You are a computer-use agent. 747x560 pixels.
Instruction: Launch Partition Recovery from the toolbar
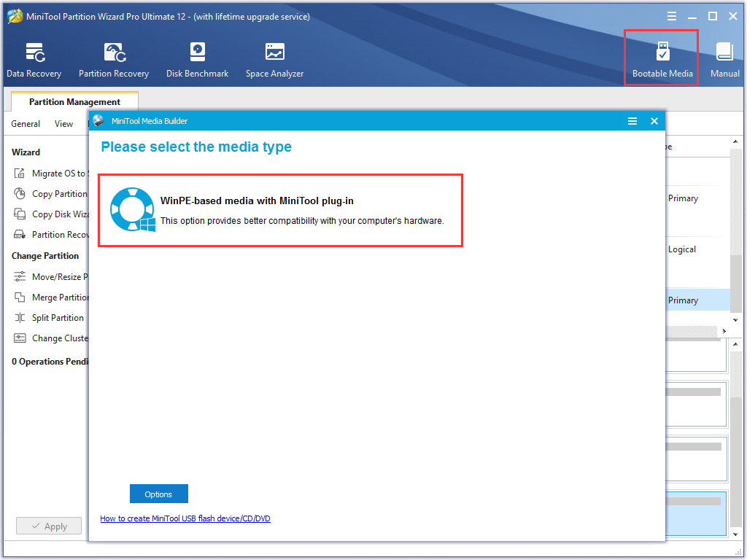[114, 60]
